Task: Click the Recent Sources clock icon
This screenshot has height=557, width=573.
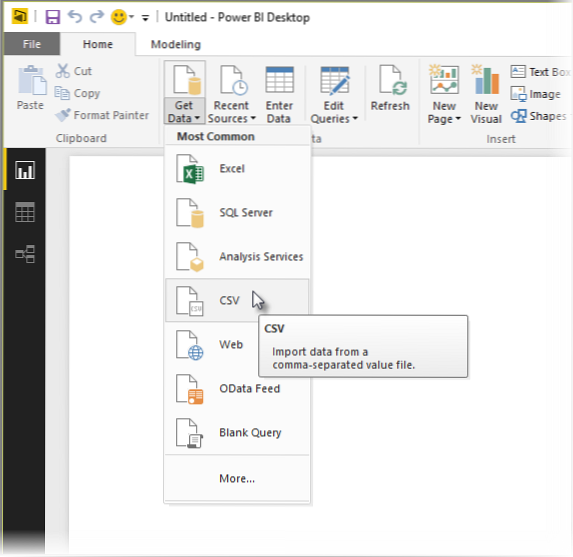Action: [x=234, y=80]
